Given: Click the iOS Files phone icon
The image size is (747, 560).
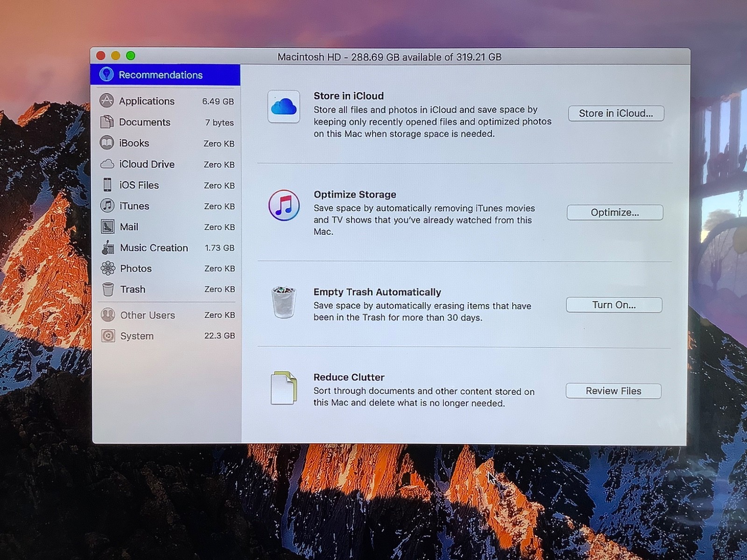Looking at the screenshot, I should (x=107, y=185).
